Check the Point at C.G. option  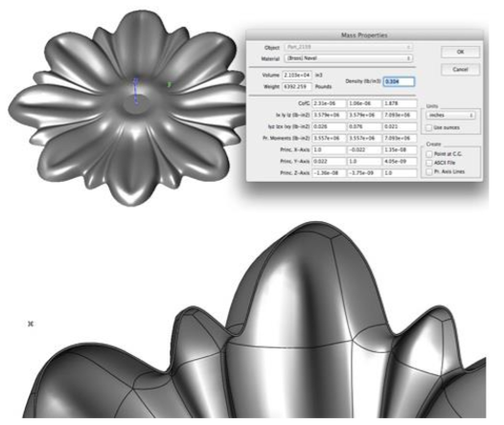coord(429,154)
